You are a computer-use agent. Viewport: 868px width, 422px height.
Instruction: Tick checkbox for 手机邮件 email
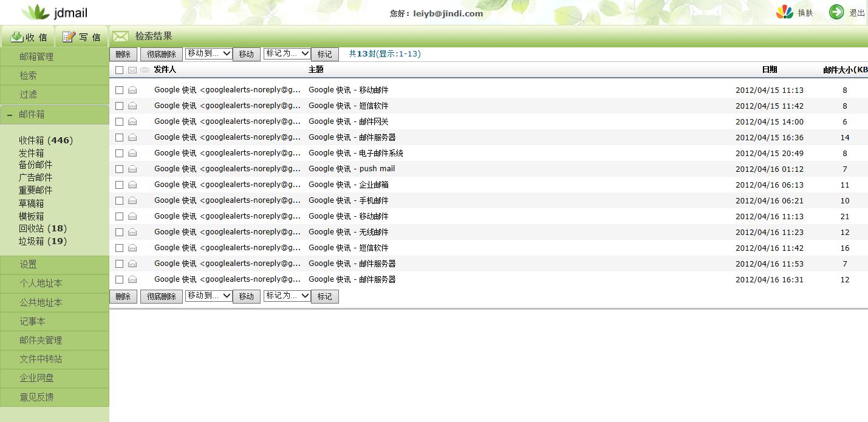(120, 200)
